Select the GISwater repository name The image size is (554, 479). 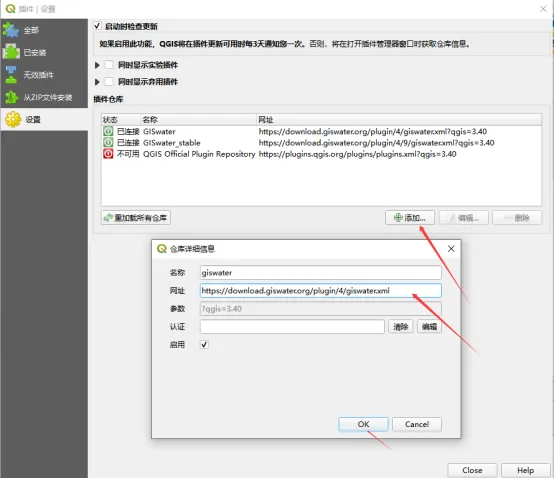click(159, 131)
